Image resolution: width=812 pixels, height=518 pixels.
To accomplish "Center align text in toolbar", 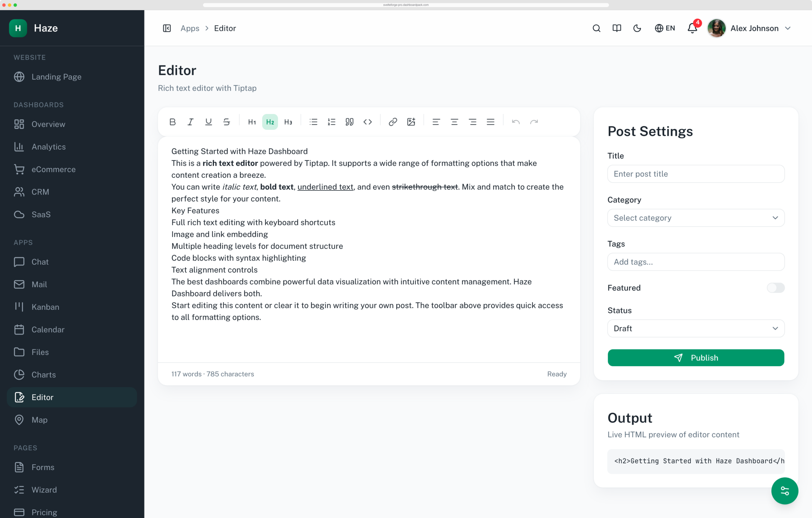I will click(x=454, y=122).
